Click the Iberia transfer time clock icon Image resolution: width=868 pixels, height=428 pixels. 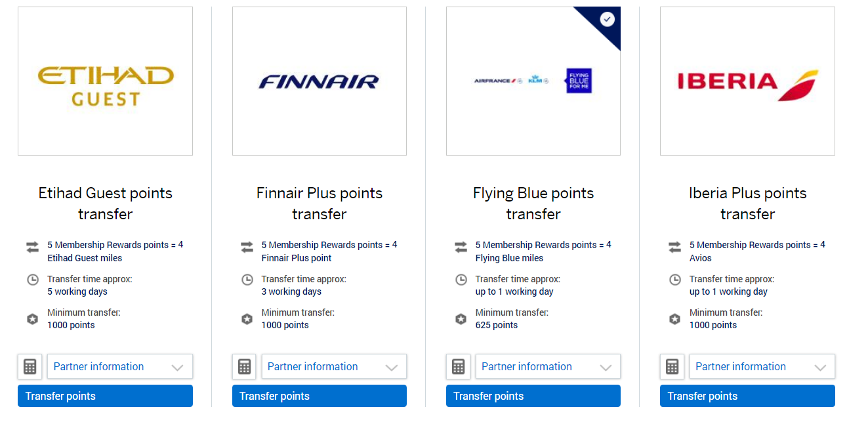[x=675, y=280]
